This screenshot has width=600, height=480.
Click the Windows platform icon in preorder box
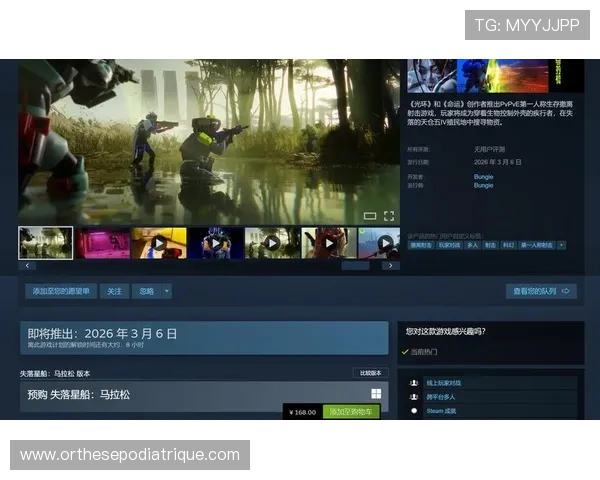376,393
